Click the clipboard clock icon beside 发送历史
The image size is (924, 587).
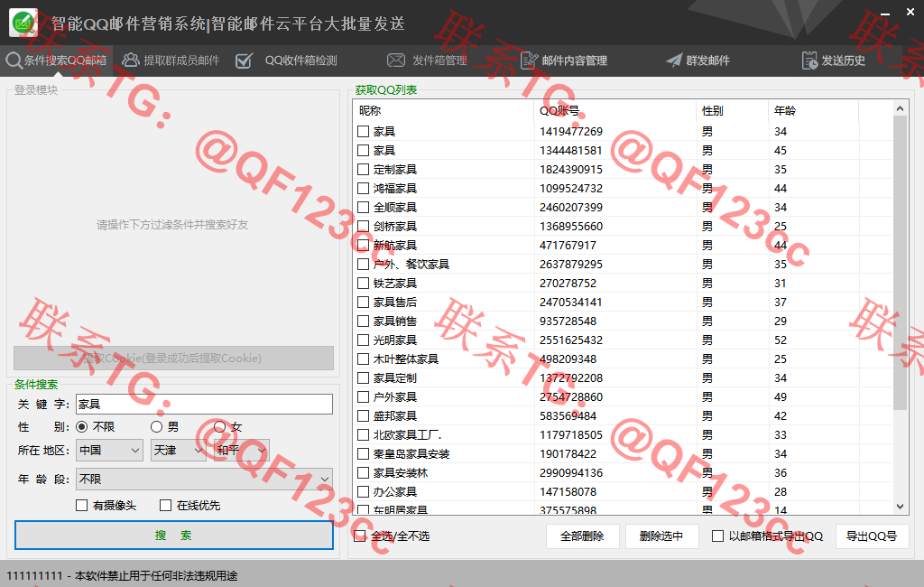(x=809, y=61)
